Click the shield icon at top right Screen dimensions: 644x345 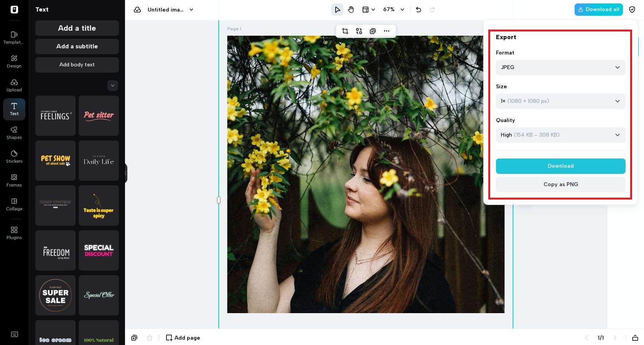click(632, 10)
